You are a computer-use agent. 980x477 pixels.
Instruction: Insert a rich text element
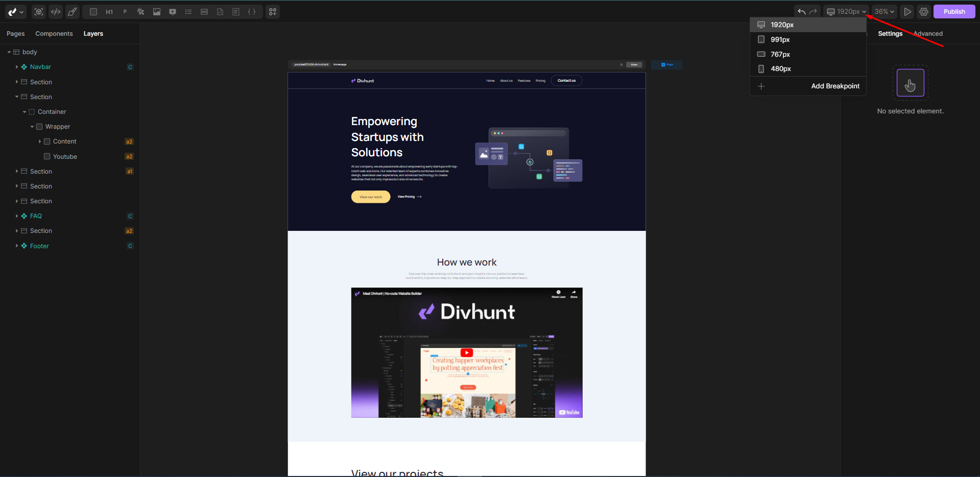pos(236,12)
